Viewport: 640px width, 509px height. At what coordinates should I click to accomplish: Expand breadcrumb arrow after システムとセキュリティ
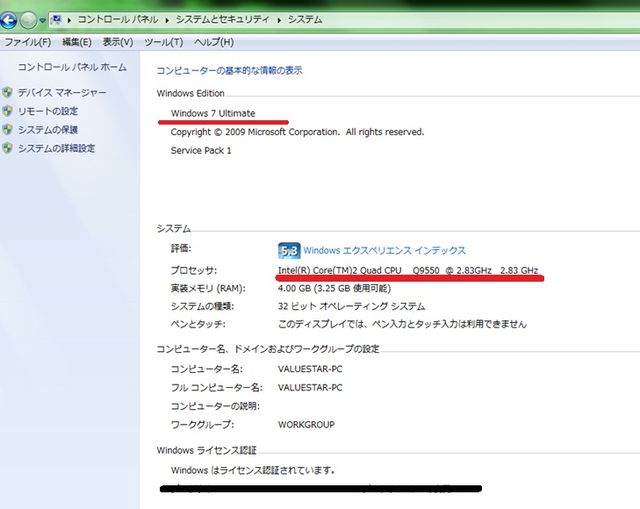click(x=279, y=20)
